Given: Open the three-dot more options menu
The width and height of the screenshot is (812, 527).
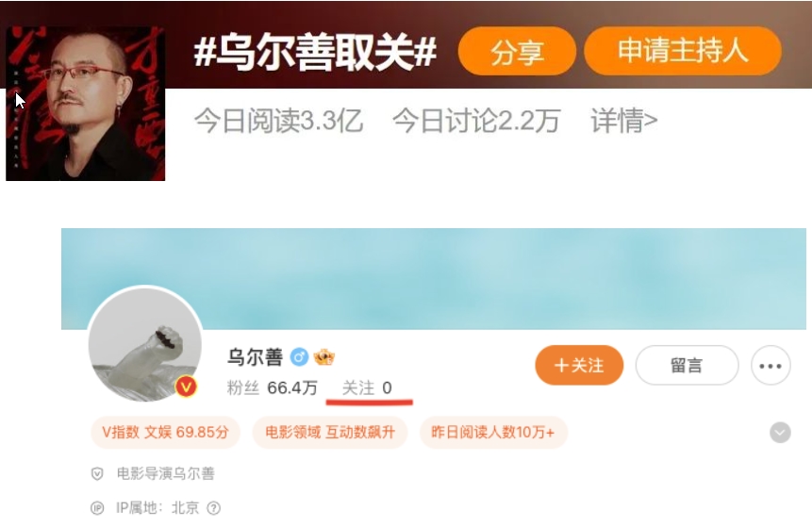Looking at the screenshot, I should coord(771,366).
